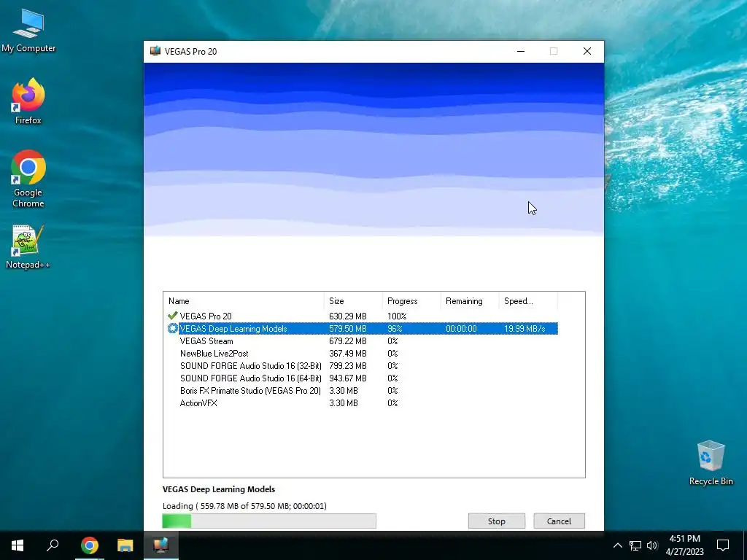Open the network tray icon
This screenshot has width=747, height=560.
pyautogui.click(x=635, y=545)
